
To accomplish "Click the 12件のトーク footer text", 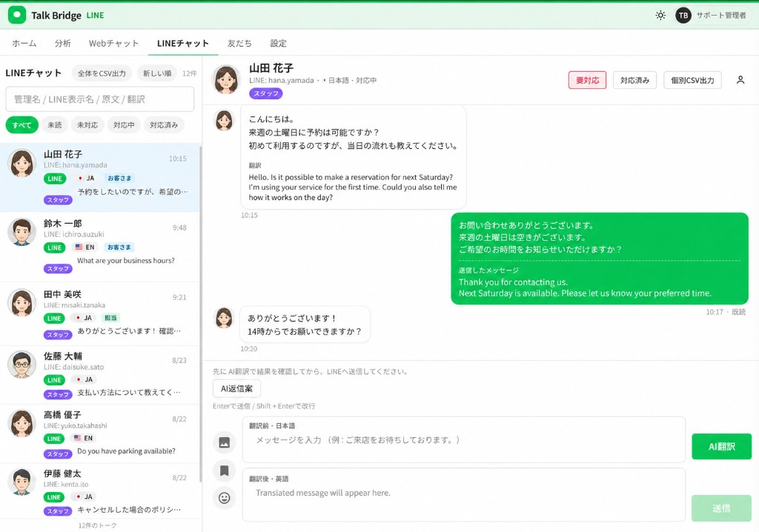I will point(97,525).
